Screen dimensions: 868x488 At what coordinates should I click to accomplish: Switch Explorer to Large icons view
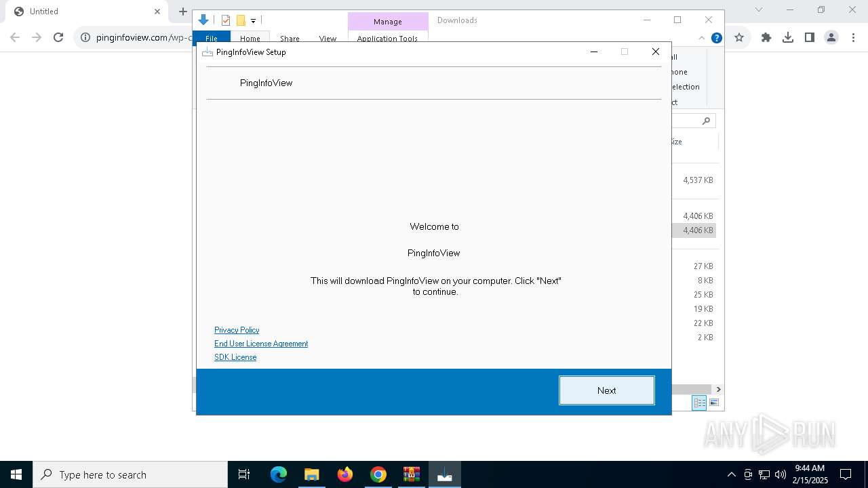point(713,403)
